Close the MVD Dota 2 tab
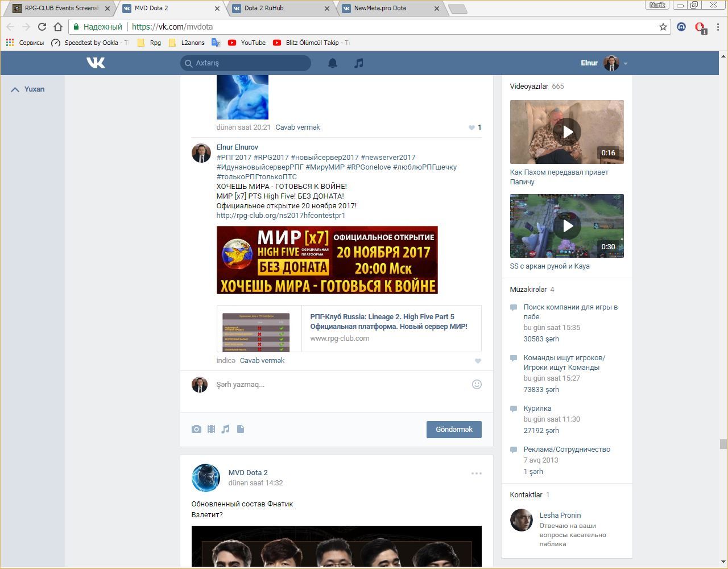The width and height of the screenshot is (728, 569). [217, 9]
